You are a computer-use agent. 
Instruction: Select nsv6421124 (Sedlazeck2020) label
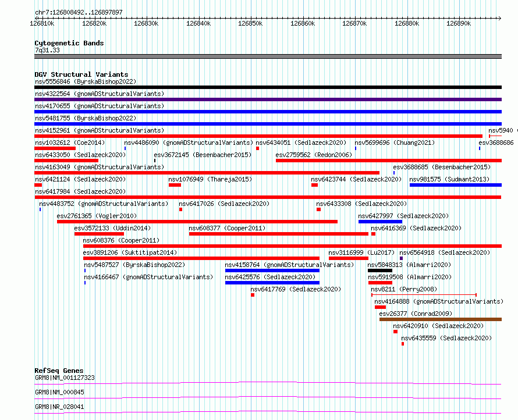[80, 179]
